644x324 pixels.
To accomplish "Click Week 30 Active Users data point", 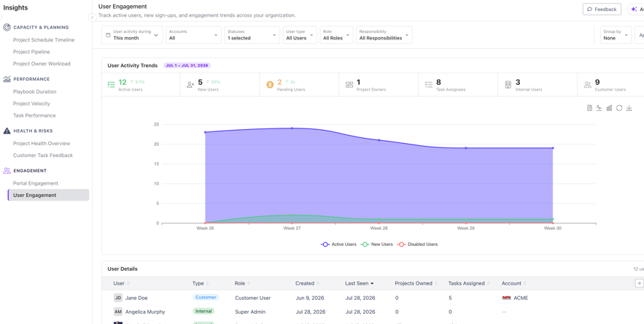I will (x=553, y=148).
